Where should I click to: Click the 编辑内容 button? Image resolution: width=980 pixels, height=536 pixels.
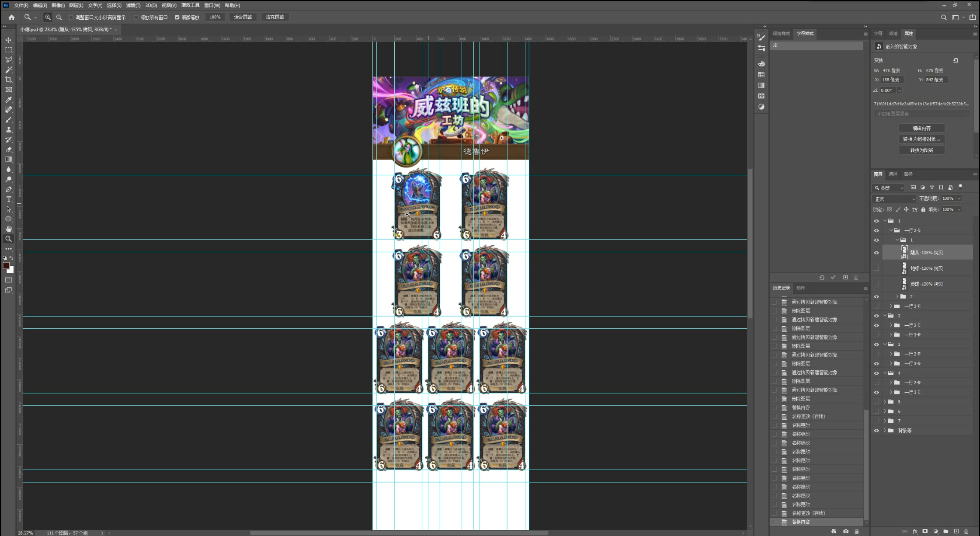(921, 128)
